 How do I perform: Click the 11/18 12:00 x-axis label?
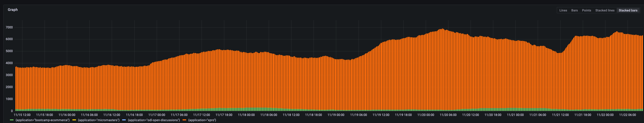291,115
